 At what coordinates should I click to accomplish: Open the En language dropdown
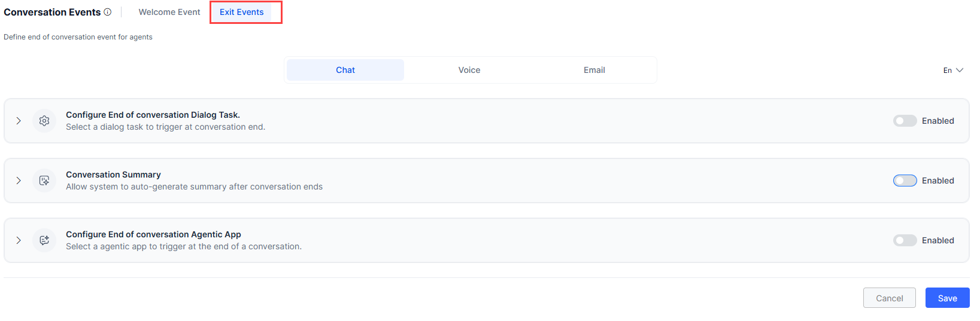953,70
